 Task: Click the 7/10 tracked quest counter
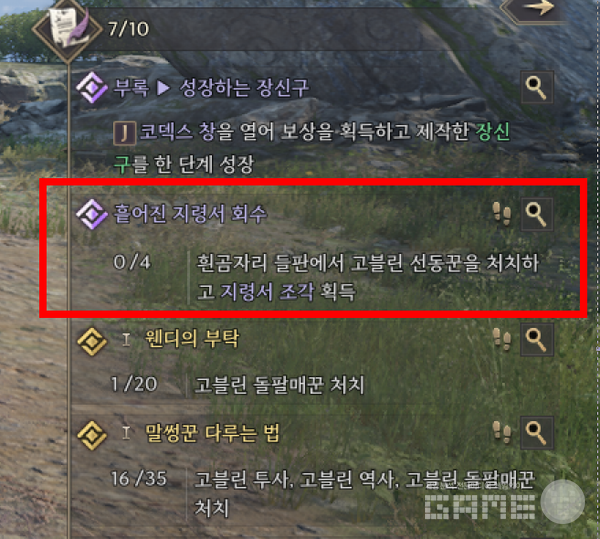129,29
